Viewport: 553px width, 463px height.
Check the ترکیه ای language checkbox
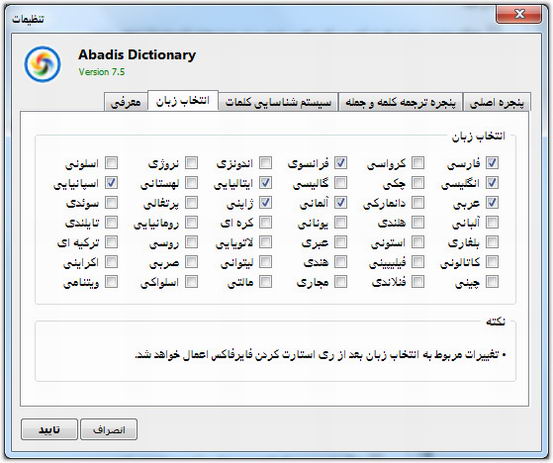click(x=111, y=242)
